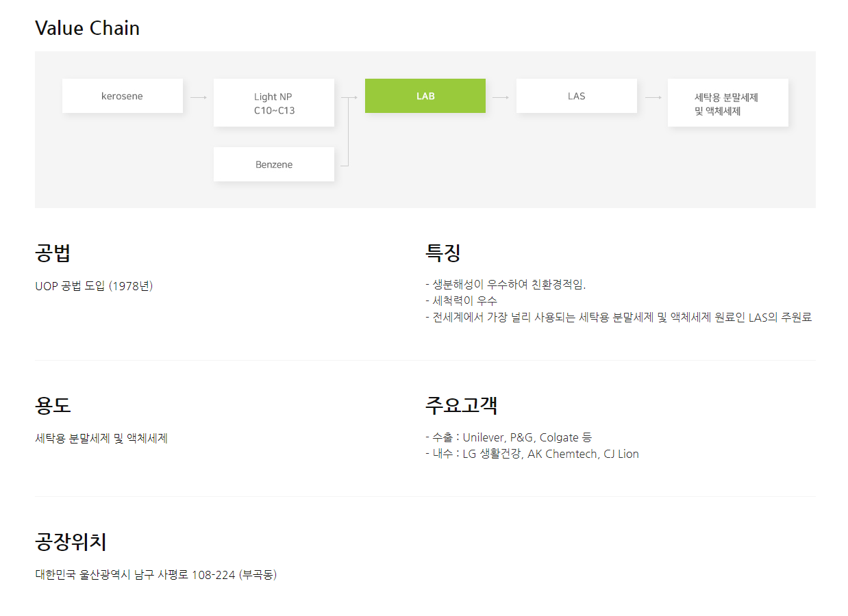Click the 특징 section heading
This screenshot has width=848, height=616.
[x=442, y=253]
